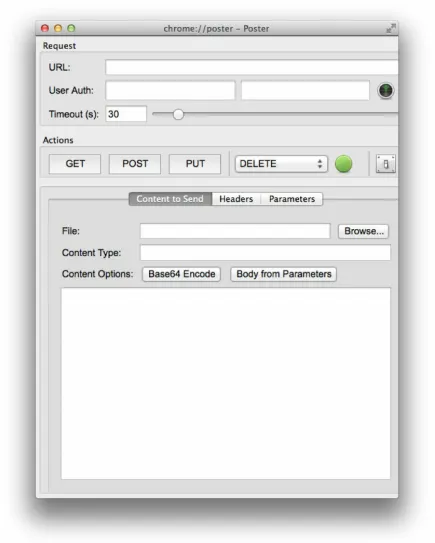This screenshot has width=435, height=543.
Task: Send a GET request
Action: [75, 164]
